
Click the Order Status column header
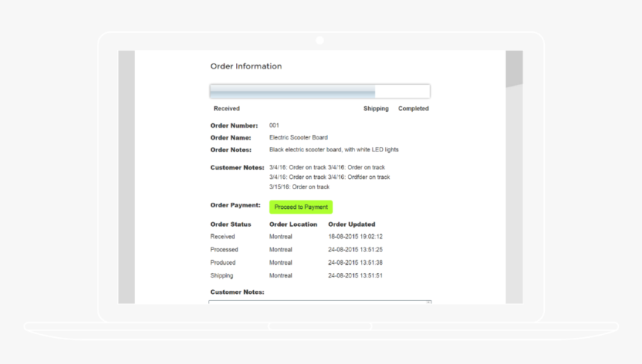pyautogui.click(x=231, y=225)
